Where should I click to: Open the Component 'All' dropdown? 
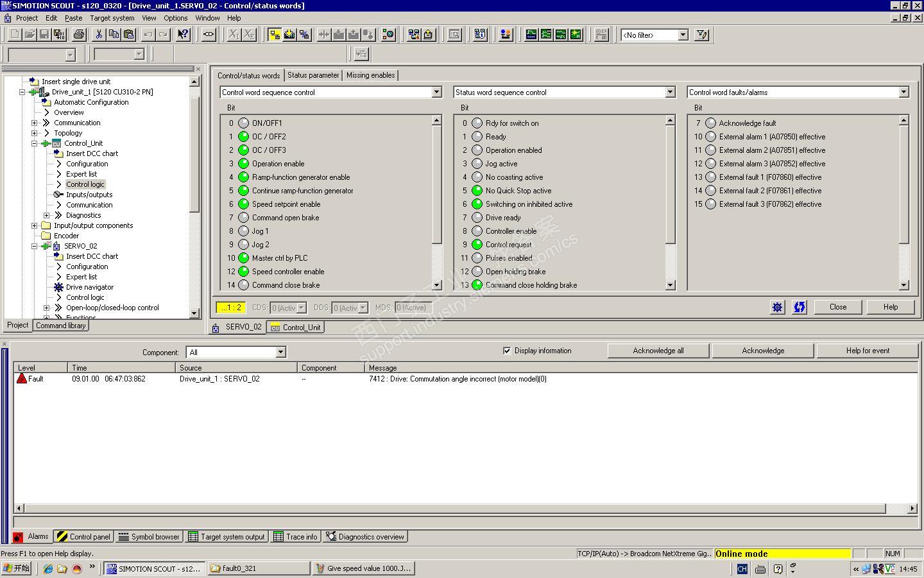coord(280,352)
